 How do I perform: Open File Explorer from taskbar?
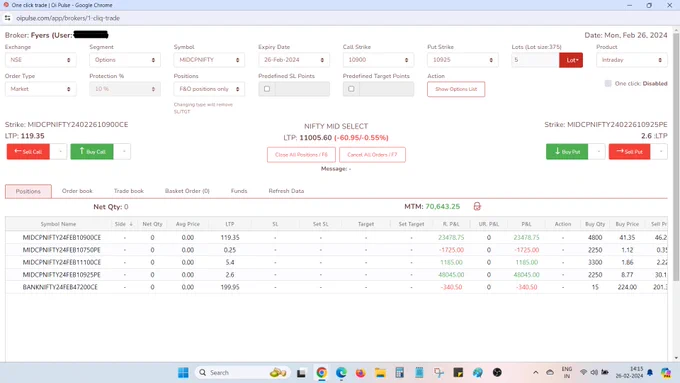point(380,373)
